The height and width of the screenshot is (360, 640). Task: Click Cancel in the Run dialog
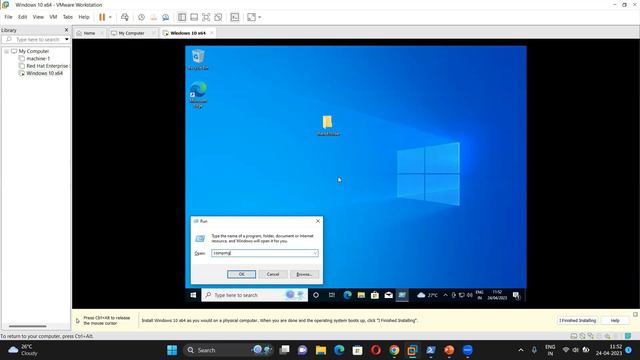point(273,274)
